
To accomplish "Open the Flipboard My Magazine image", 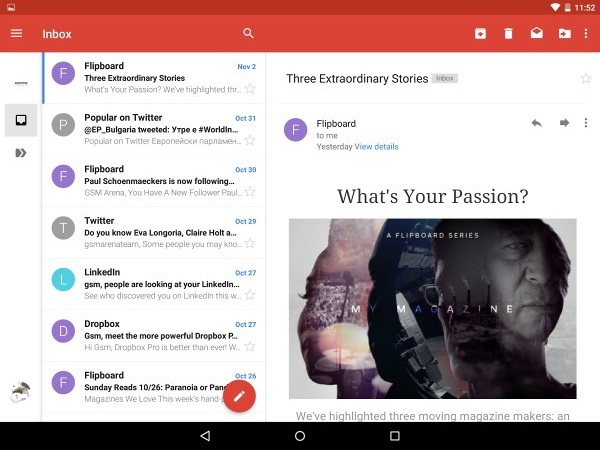I will [x=432, y=309].
